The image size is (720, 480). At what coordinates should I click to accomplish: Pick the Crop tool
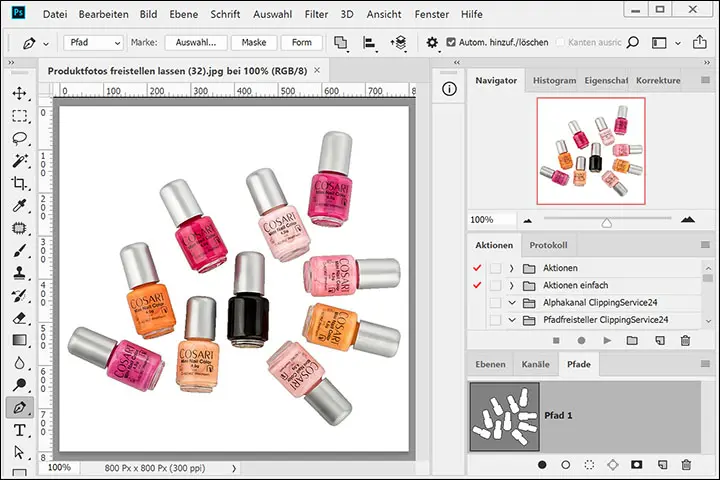pyautogui.click(x=19, y=183)
